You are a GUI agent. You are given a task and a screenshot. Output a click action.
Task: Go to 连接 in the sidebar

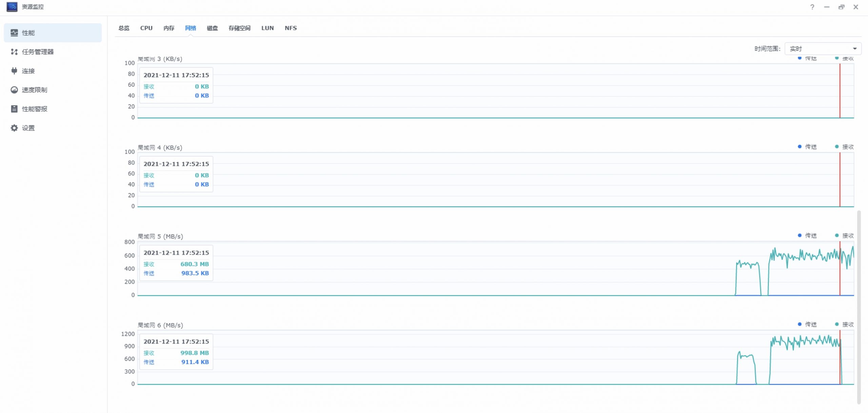[x=53, y=71]
